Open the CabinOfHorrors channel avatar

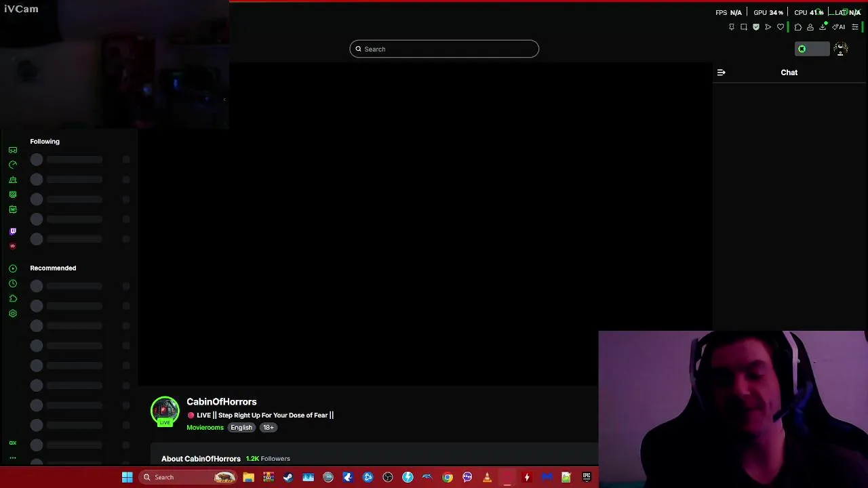click(165, 411)
